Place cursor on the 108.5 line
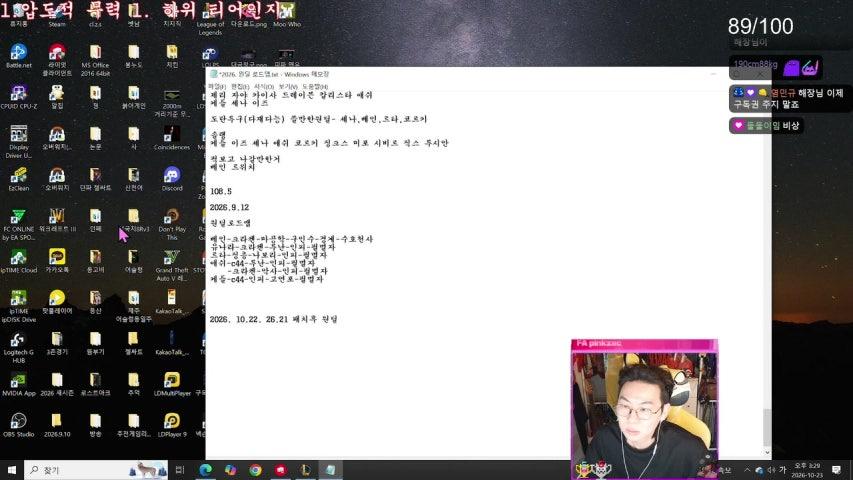The height and width of the screenshot is (480, 853). click(221, 192)
